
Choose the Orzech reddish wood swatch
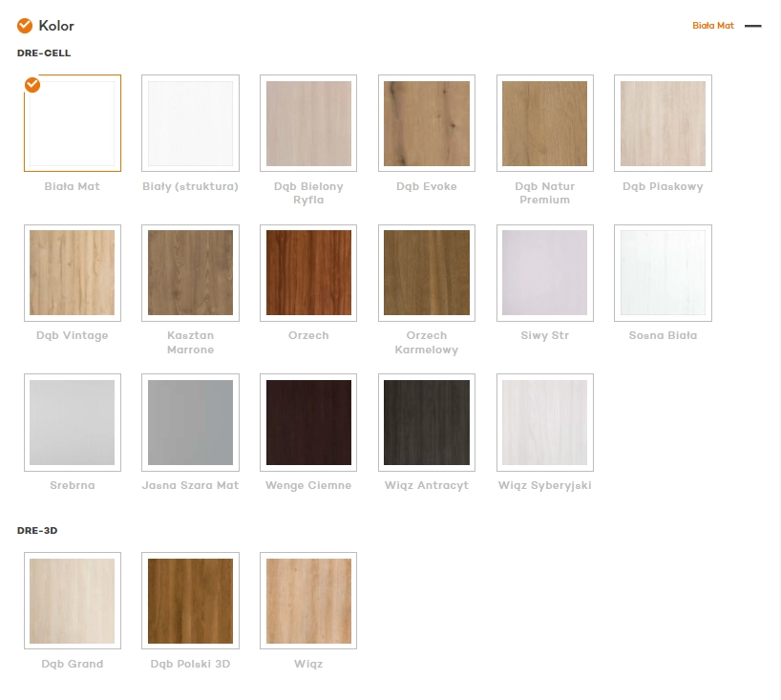coord(308,272)
